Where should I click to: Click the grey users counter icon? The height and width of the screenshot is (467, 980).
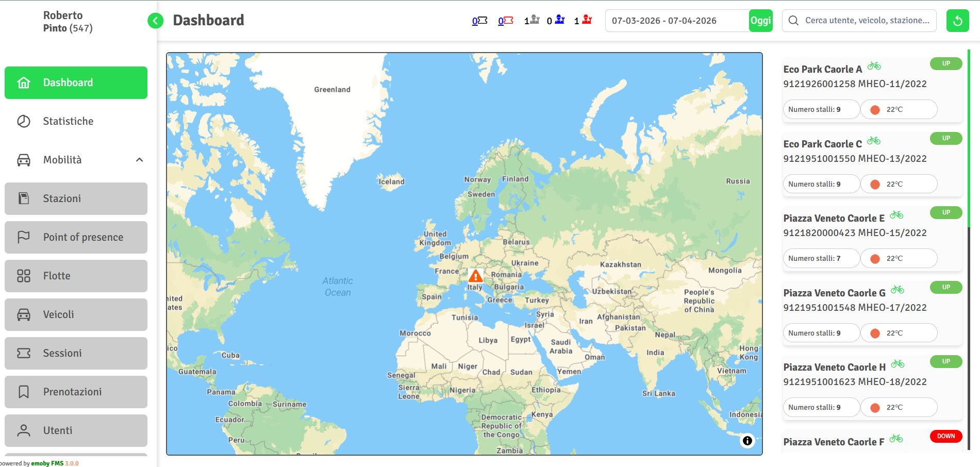click(535, 20)
